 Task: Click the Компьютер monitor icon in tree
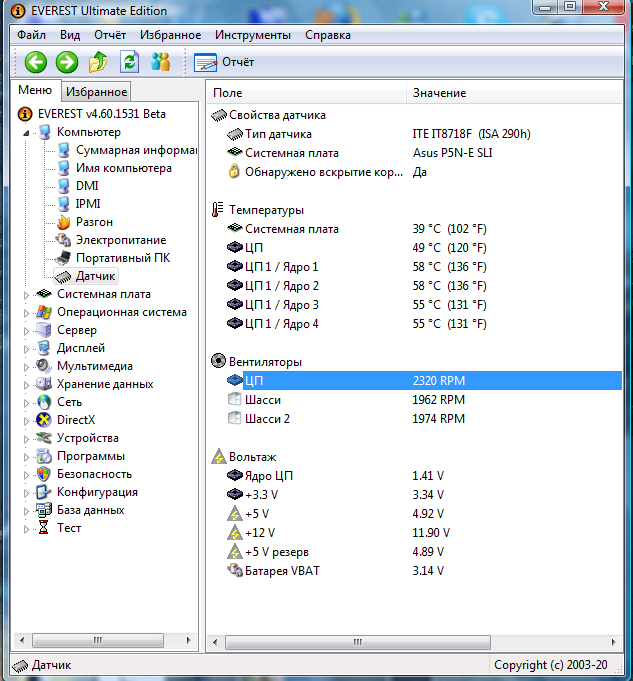click(x=44, y=132)
